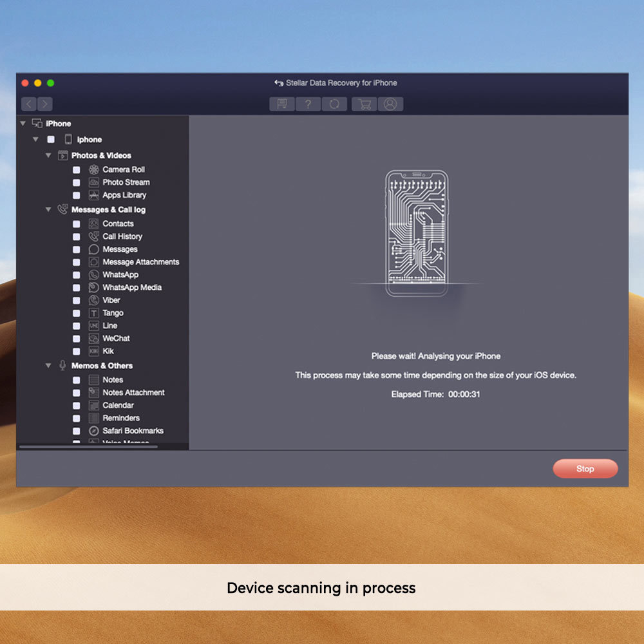Click the horizontal scrollbar under the tree
This screenshot has height=644, width=644.
click(x=88, y=446)
